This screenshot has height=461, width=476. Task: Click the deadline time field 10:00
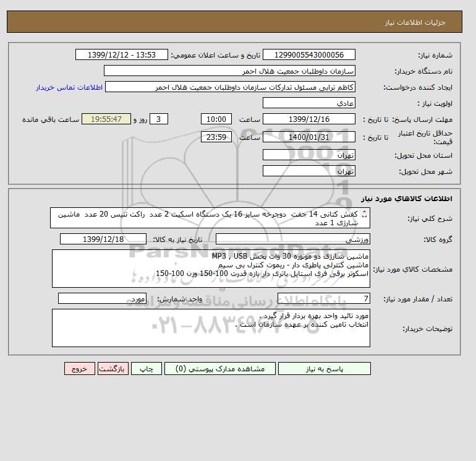point(216,119)
